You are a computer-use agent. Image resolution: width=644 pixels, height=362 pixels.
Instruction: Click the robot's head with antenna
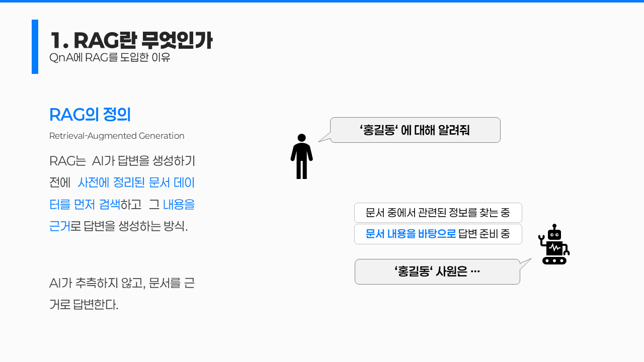point(554,233)
